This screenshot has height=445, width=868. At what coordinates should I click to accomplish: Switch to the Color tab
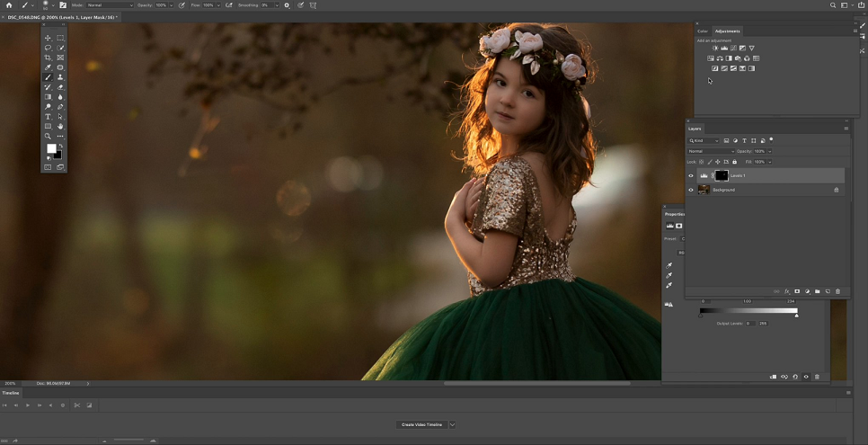[x=703, y=31]
